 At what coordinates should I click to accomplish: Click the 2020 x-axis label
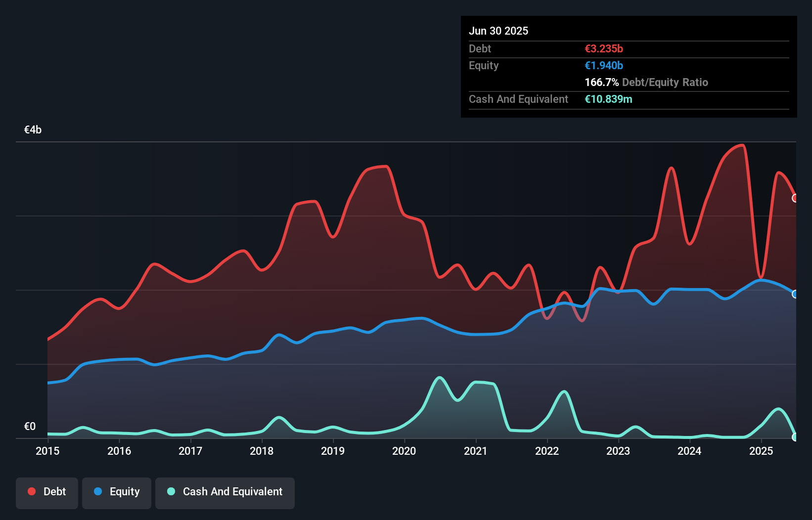pos(404,451)
